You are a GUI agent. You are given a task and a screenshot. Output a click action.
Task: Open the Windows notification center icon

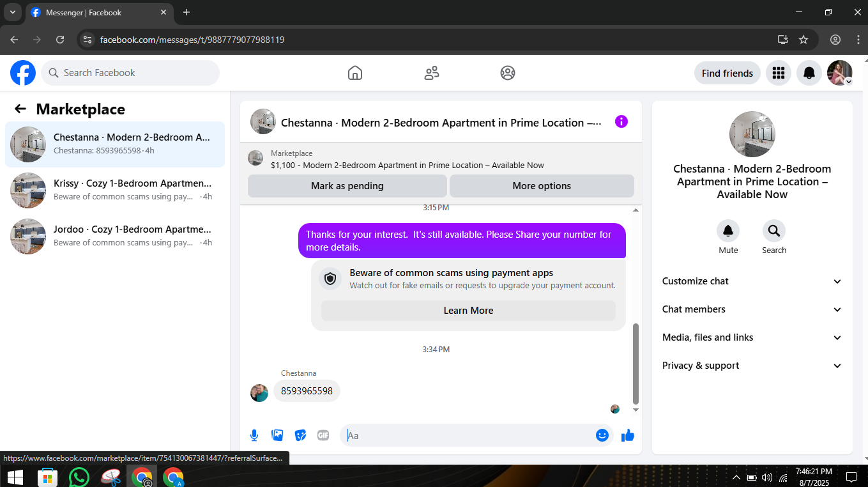point(851,477)
